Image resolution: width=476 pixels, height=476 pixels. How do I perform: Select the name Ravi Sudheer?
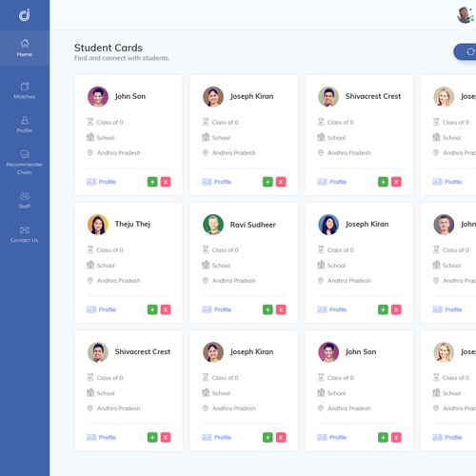pos(253,225)
